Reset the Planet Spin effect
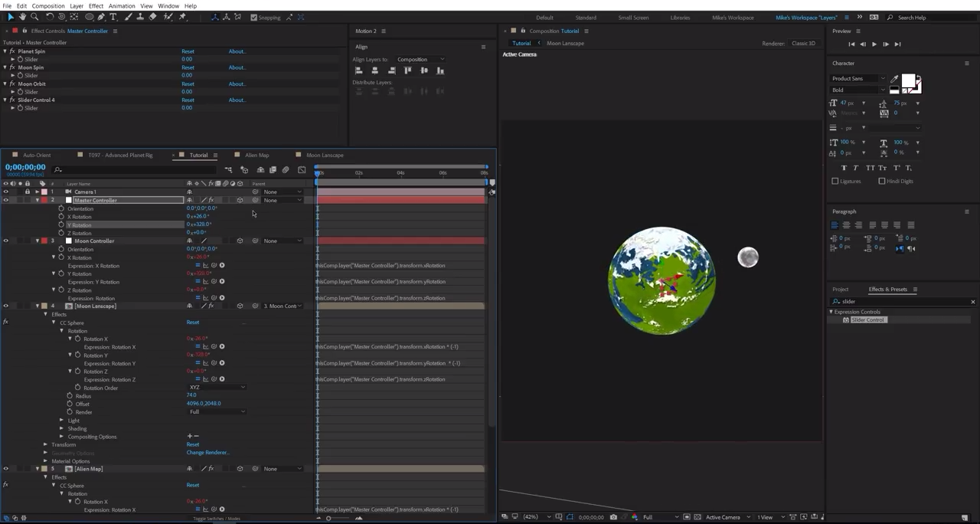 pyautogui.click(x=188, y=51)
